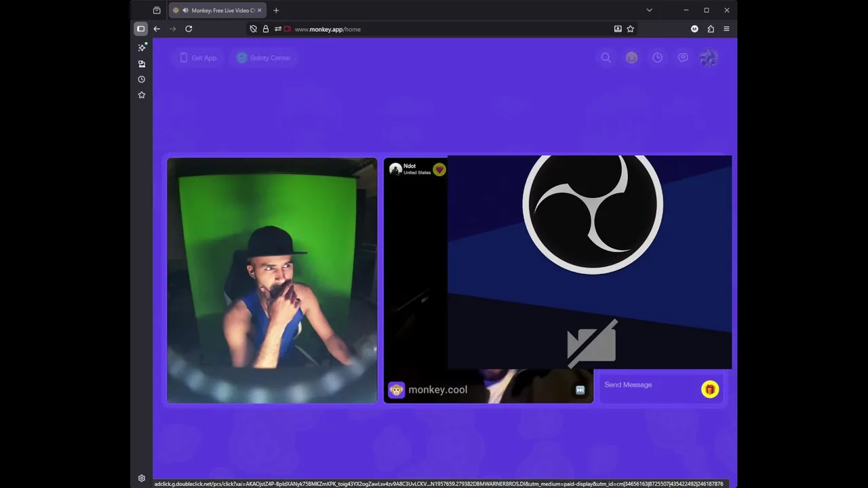Open the user profile avatar in header

(708, 58)
